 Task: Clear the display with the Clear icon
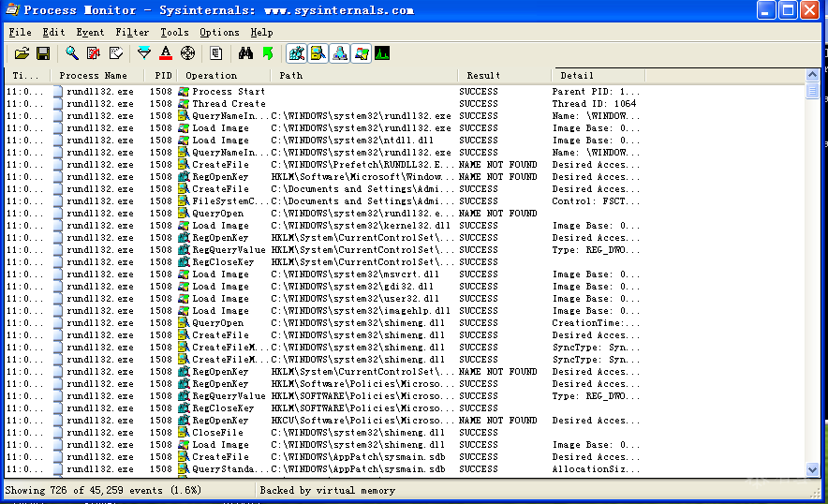(x=115, y=53)
